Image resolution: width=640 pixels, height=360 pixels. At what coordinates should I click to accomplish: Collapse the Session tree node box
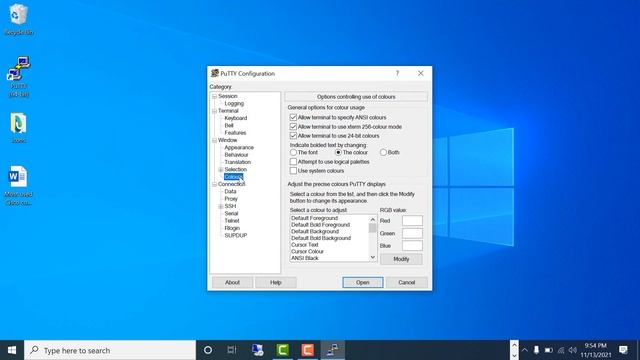point(214,96)
